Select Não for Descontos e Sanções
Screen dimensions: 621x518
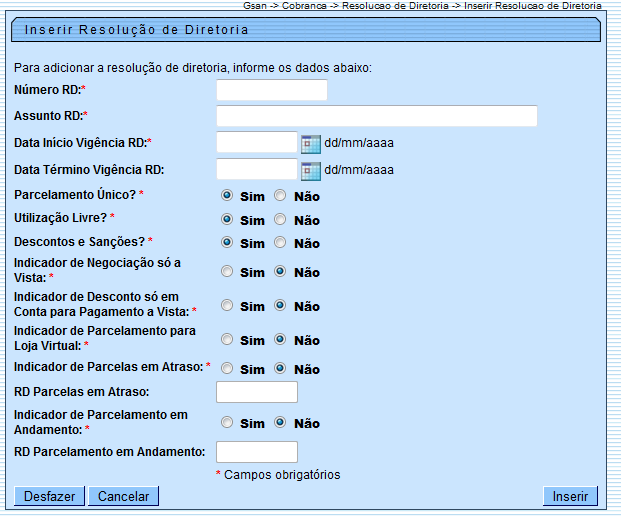(x=280, y=242)
